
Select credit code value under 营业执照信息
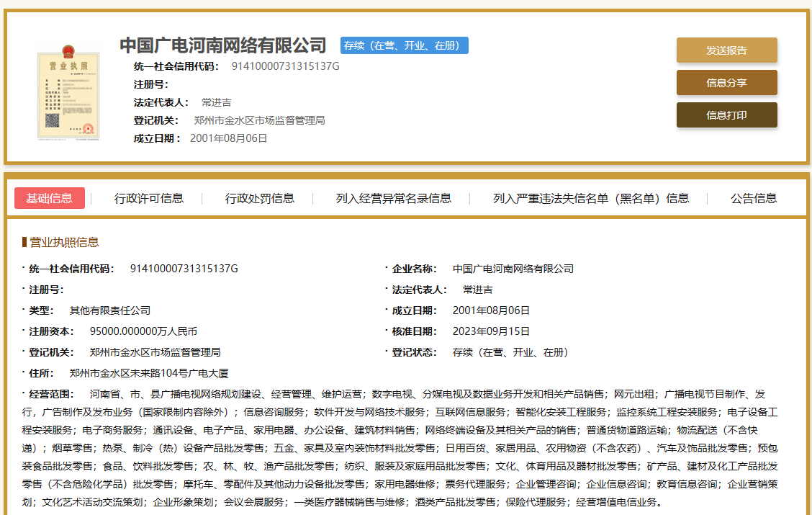184,269
